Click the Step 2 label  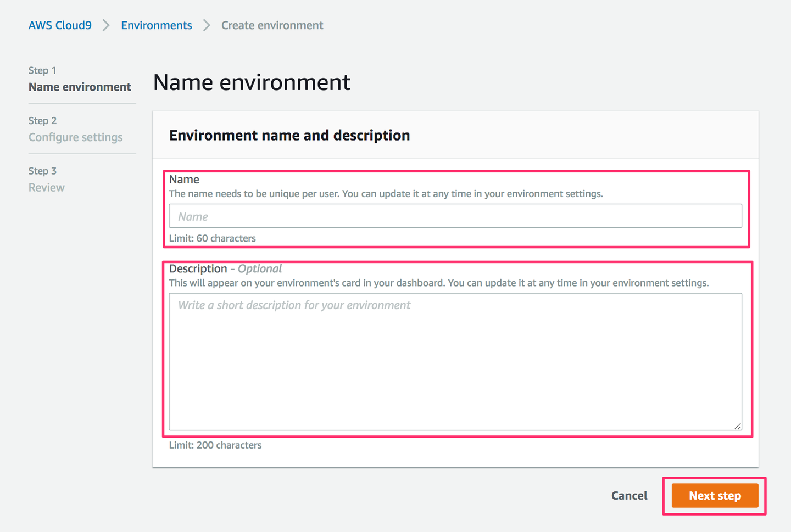[42, 121]
